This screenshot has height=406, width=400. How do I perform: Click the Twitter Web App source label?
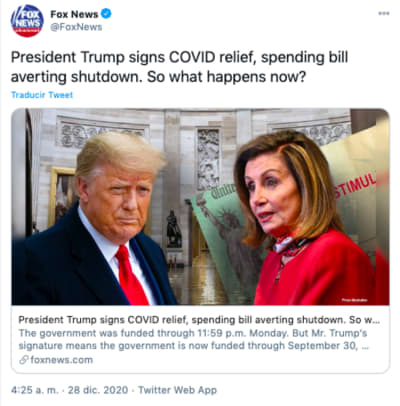(177, 390)
